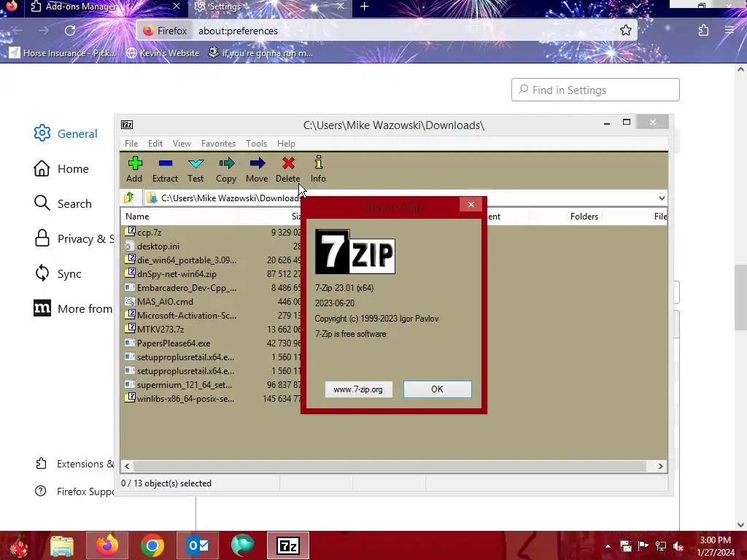The image size is (747, 560).
Task: Open Firefox extensions puzzle icon
Action: coord(704,31)
